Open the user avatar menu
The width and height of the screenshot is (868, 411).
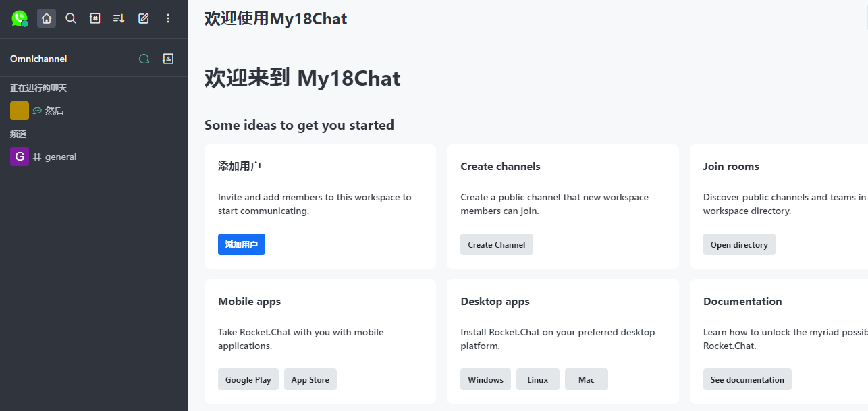[x=20, y=18]
